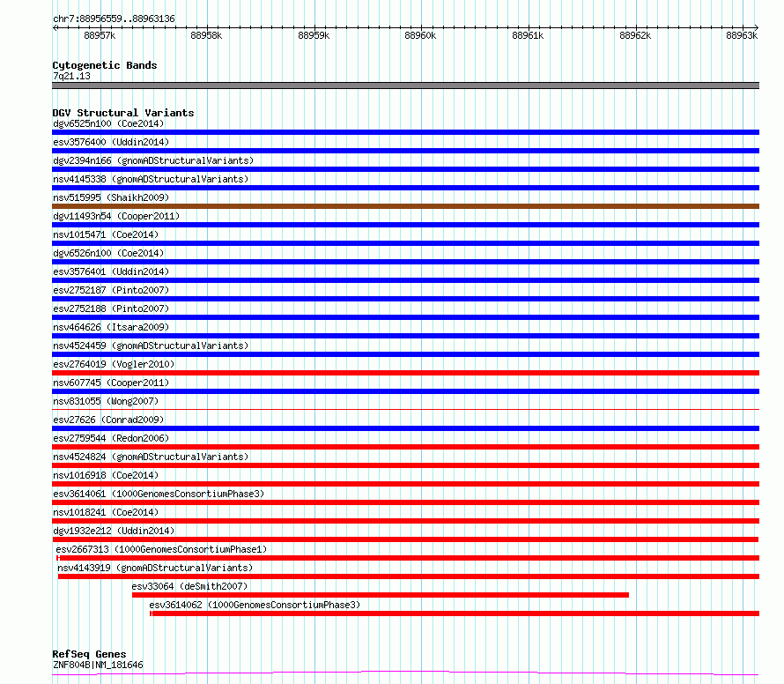Click the 7q21.13 band label
The height and width of the screenshot is (684, 784).
pyautogui.click(x=71, y=76)
